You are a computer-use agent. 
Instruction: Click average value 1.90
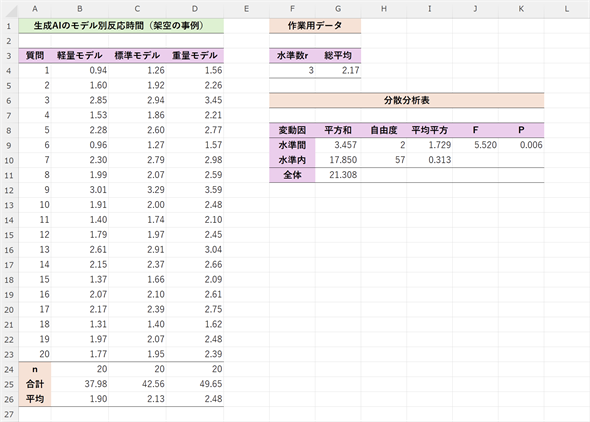tap(80, 399)
